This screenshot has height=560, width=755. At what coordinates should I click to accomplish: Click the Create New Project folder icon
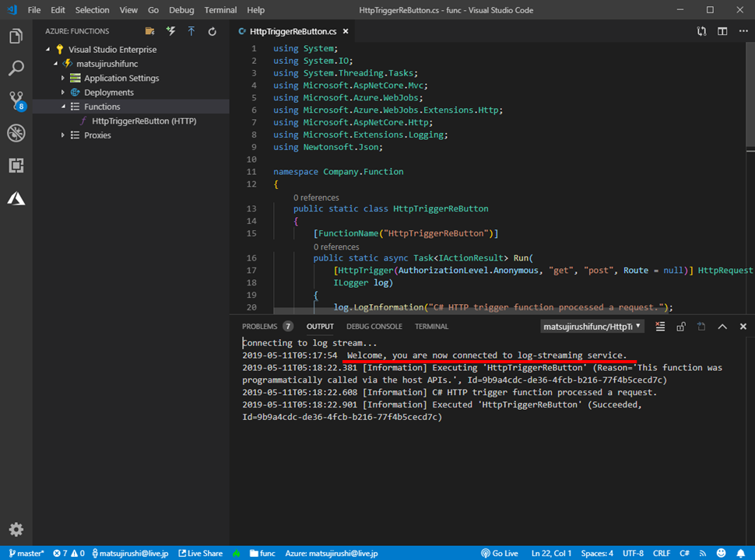pos(149,31)
